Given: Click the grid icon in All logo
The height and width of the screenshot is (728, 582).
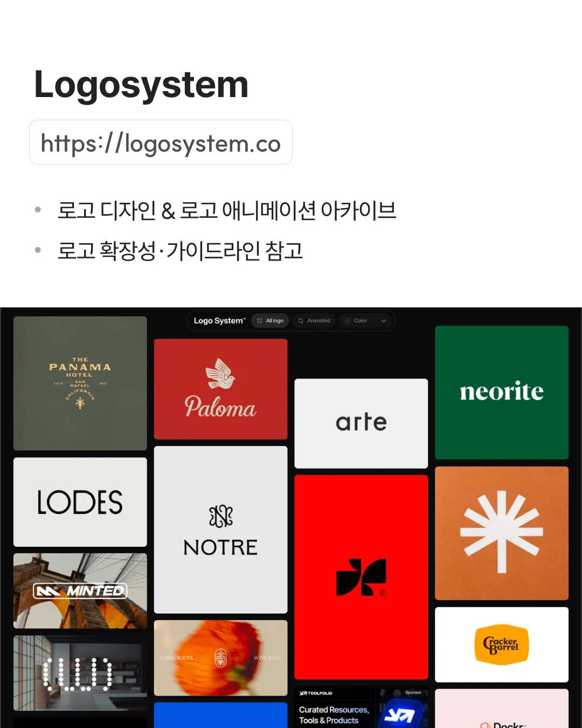Looking at the screenshot, I should (260, 320).
